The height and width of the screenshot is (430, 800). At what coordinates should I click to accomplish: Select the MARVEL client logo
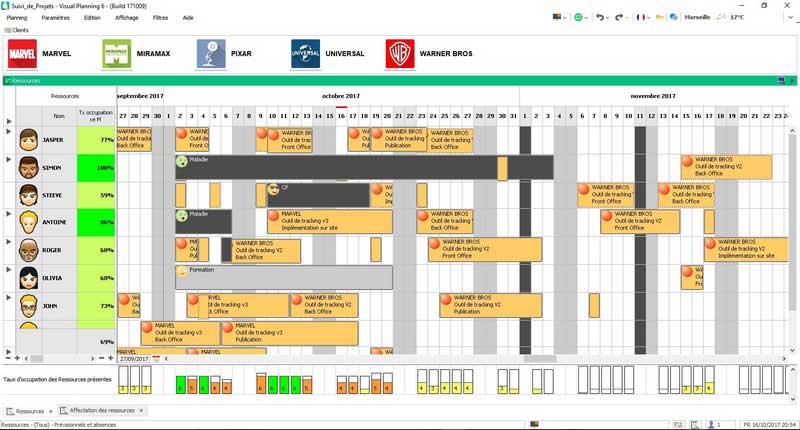pos(22,54)
